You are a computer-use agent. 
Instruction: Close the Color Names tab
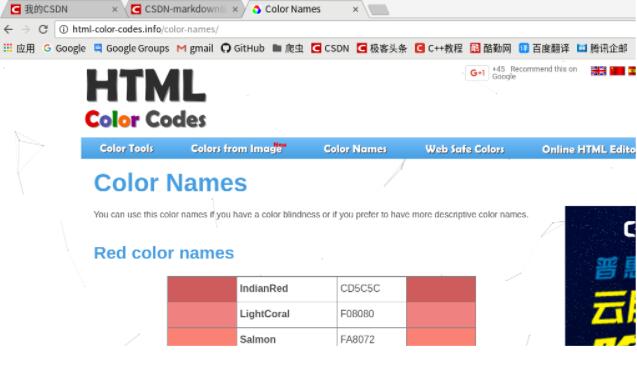[355, 9]
